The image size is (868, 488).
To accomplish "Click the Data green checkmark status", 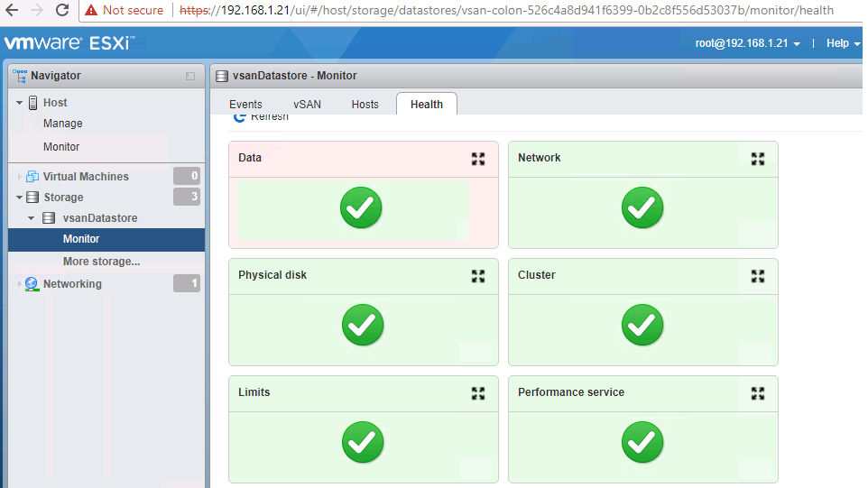I will click(361, 207).
